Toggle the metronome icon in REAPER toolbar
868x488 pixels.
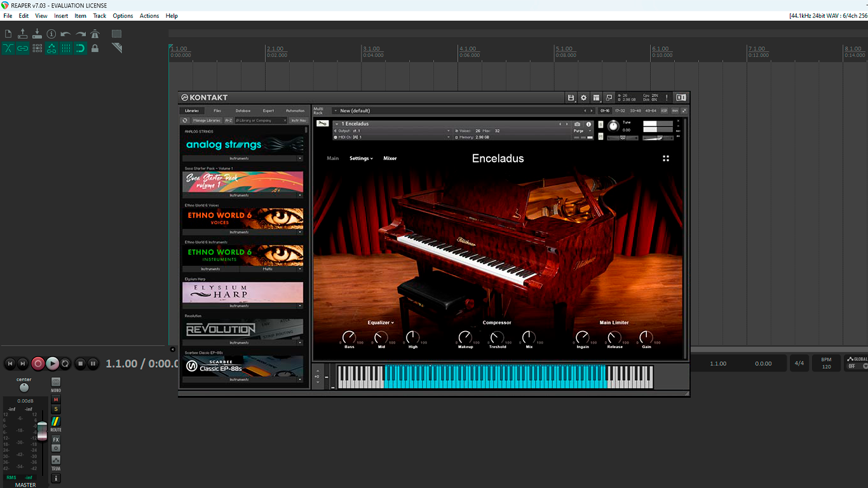tap(95, 34)
